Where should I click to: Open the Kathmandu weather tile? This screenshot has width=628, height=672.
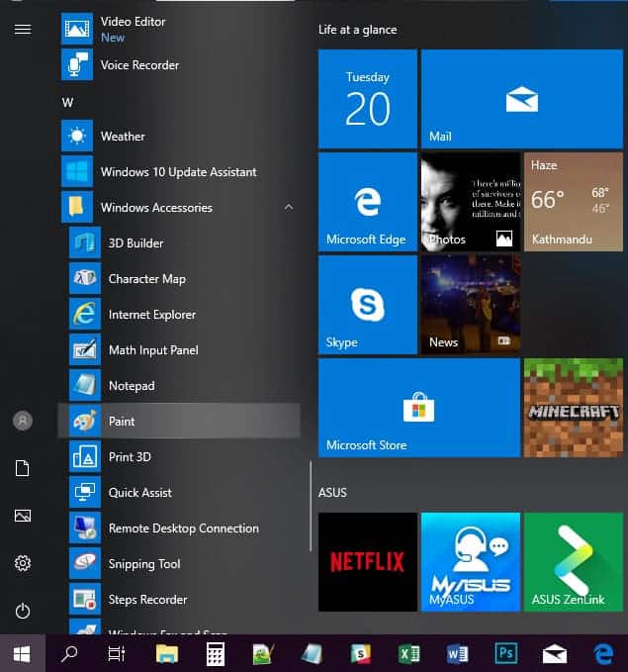coord(574,202)
